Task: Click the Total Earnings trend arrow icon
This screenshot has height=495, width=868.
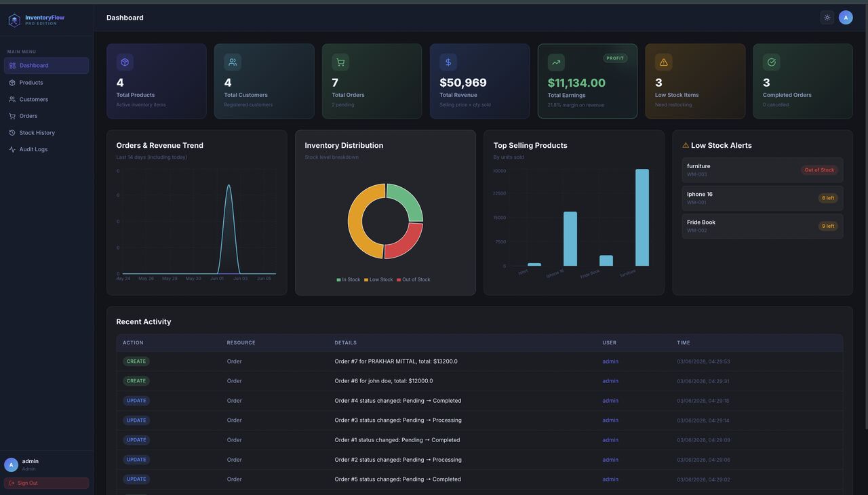Action: (556, 62)
